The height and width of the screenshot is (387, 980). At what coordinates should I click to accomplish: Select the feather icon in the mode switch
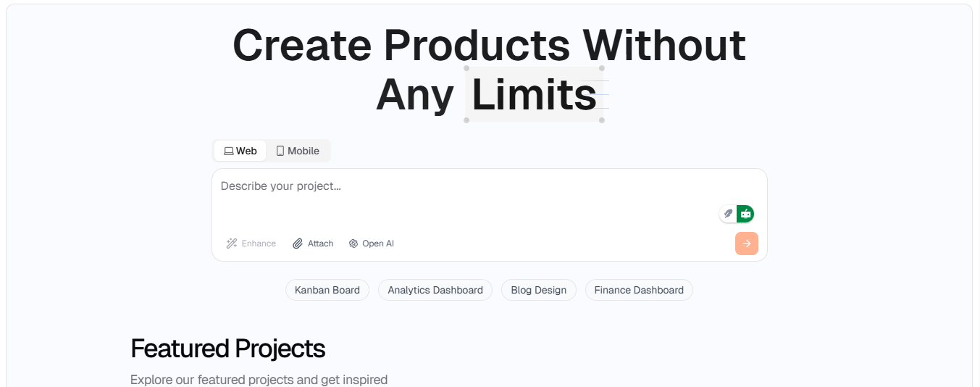click(729, 214)
